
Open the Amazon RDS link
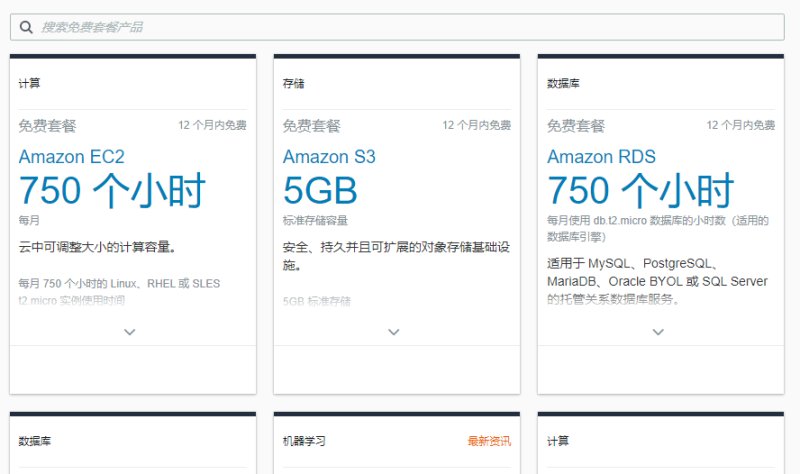click(x=601, y=157)
